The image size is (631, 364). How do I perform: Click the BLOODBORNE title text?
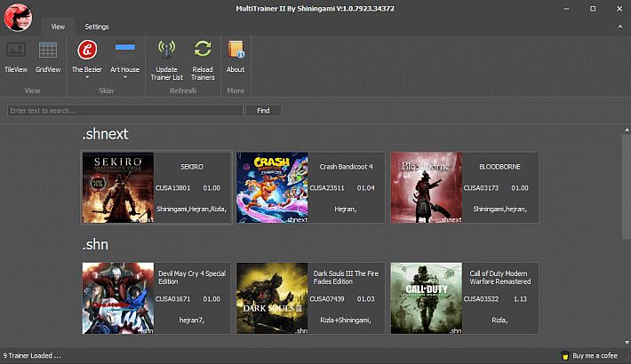pos(499,167)
